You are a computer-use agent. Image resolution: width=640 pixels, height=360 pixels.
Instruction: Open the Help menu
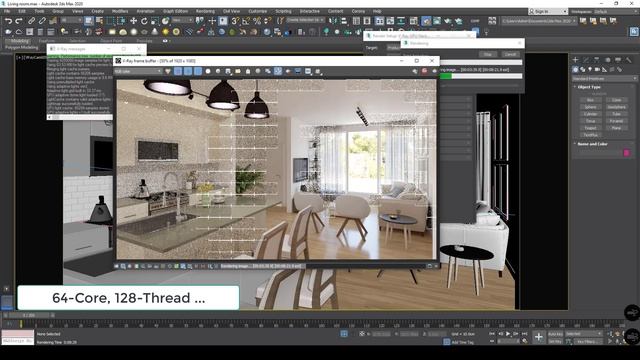[377, 11]
